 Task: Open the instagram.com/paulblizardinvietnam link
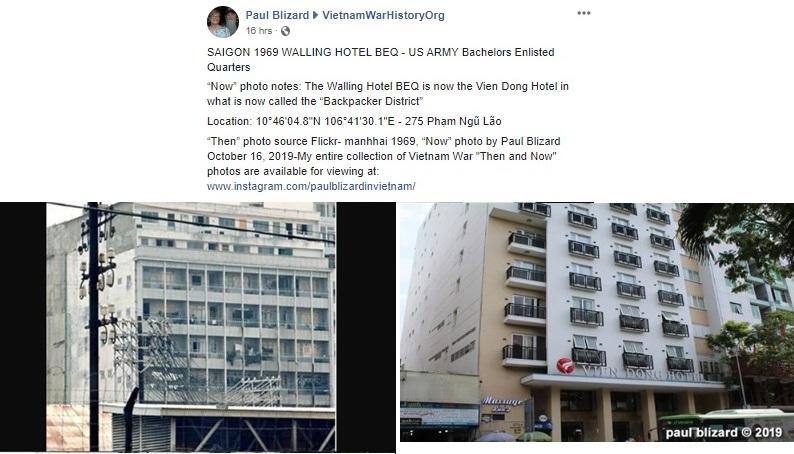(311, 186)
